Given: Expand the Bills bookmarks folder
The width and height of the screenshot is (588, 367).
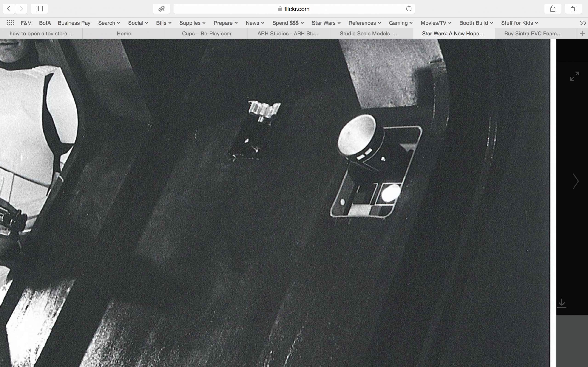Looking at the screenshot, I should [x=164, y=23].
